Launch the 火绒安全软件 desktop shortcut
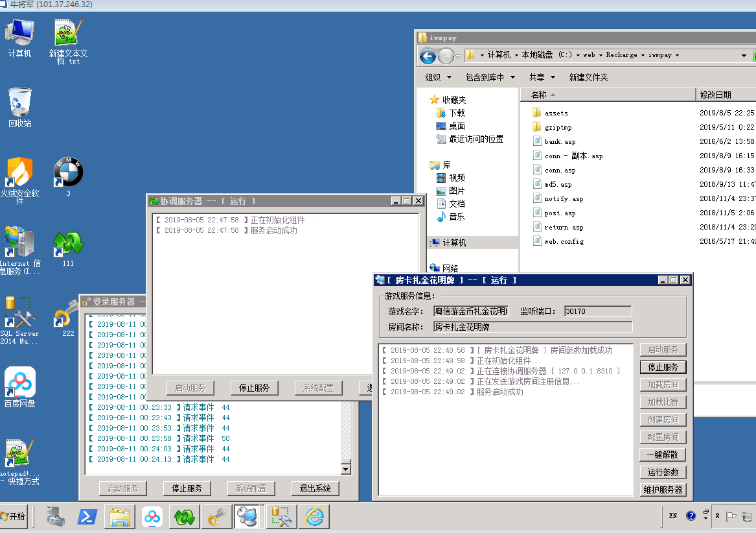This screenshot has height=533, width=756. (x=19, y=173)
